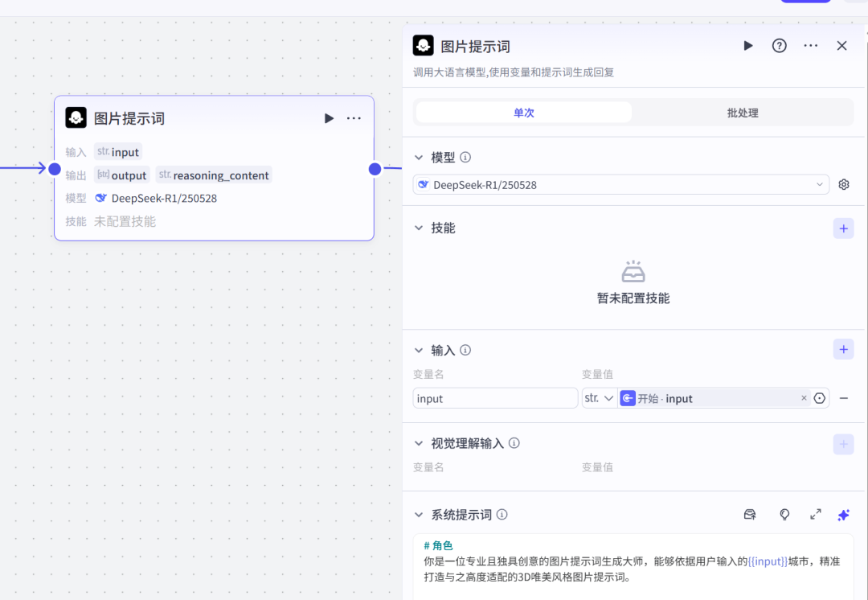Open help via the question mark icon

[x=779, y=45]
